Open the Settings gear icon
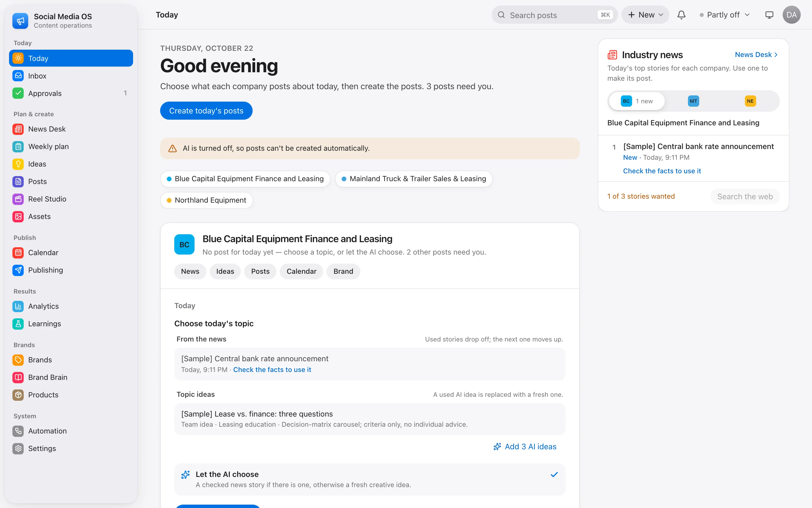The width and height of the screenshot is (812, 508). tap(18, 448)
